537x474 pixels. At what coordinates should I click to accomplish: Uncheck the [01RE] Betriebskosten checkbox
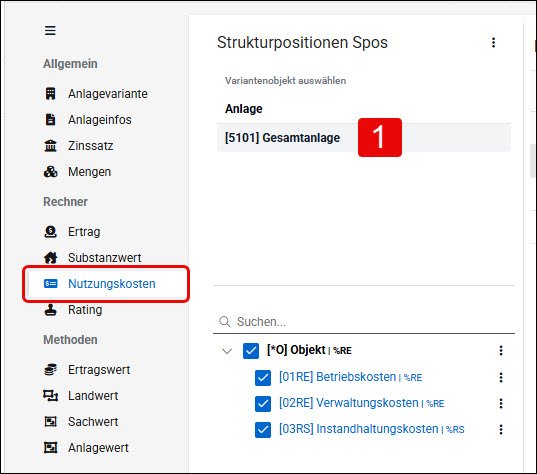[x=263, y=378]
